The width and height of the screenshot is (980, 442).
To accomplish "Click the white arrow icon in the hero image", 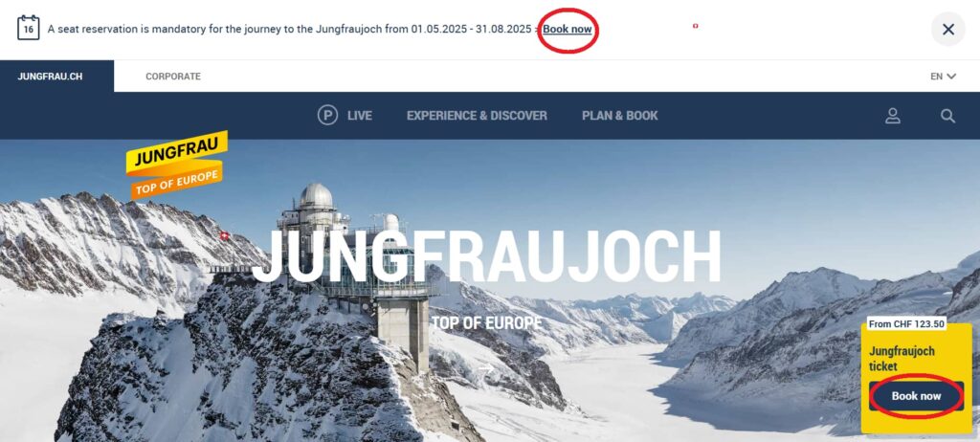I will pos(485,369).
